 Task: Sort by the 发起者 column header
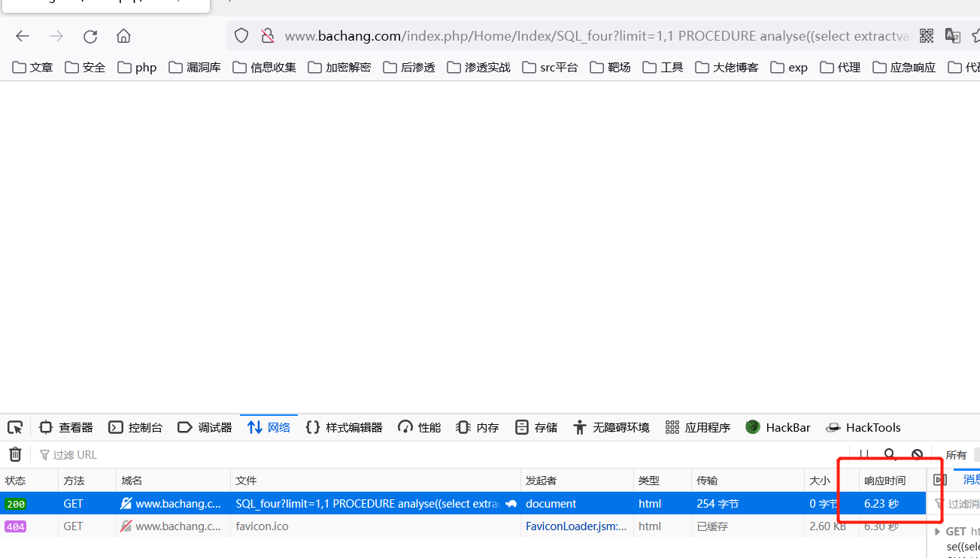[578, 481]
